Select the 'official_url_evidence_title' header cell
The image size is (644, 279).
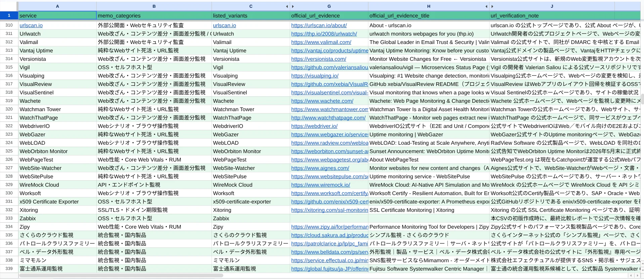click(x=429, y=15)
